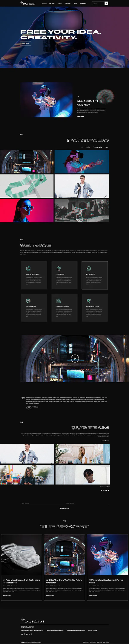The width and height of the screenshot is (129, 644).
Task: Click the 123-234-1234 phone number
Action: pyautogui.click(x=92, y=630)
